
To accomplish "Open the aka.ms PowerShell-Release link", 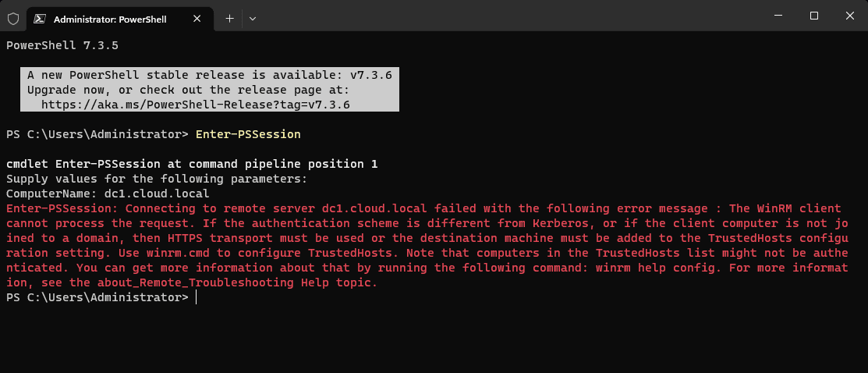I will (195, 104).
